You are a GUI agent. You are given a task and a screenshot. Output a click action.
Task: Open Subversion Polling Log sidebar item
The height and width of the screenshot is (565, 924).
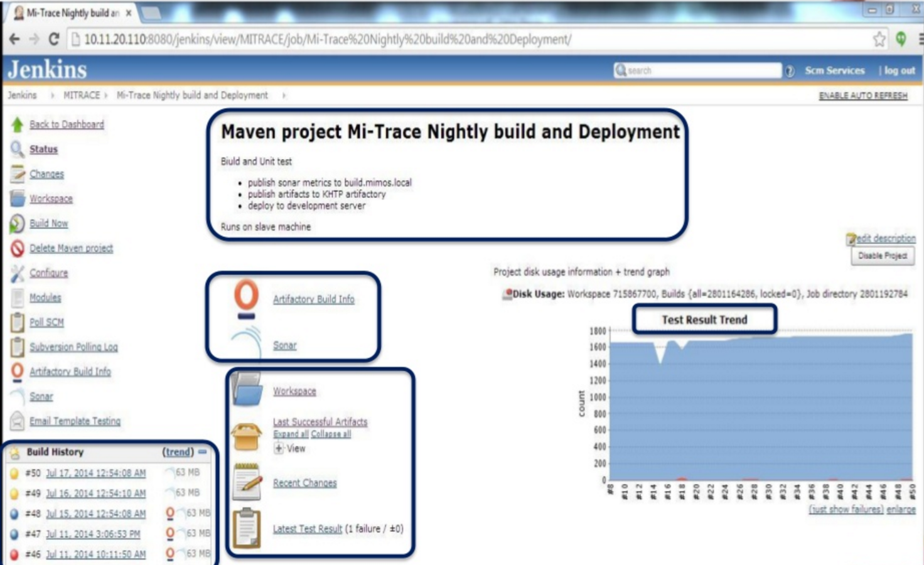[x=73, y=347]
